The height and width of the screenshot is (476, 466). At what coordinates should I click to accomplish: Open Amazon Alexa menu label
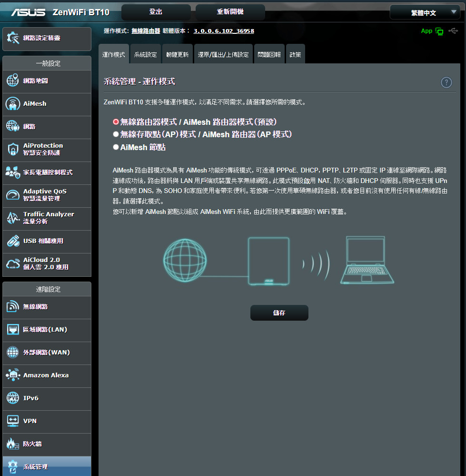(x=46, y=375)
